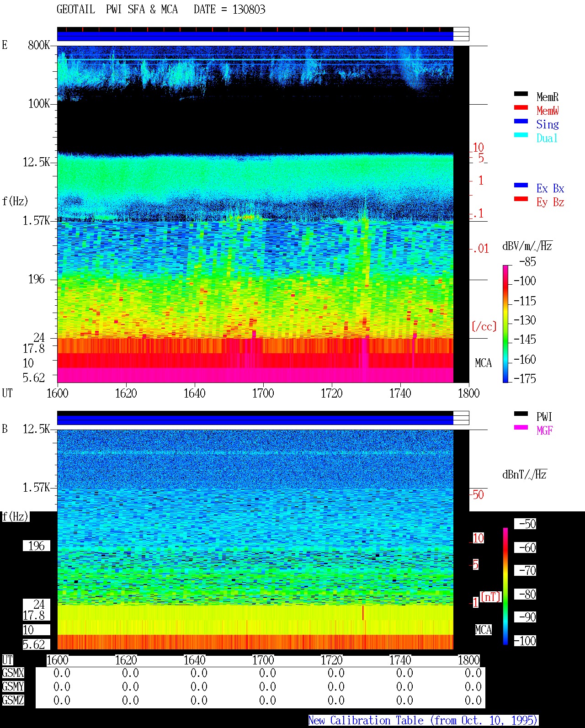Viewport: 585px width, 728px height.
Task: Click the black MemR legend swatch
Action: click(521, 94)
